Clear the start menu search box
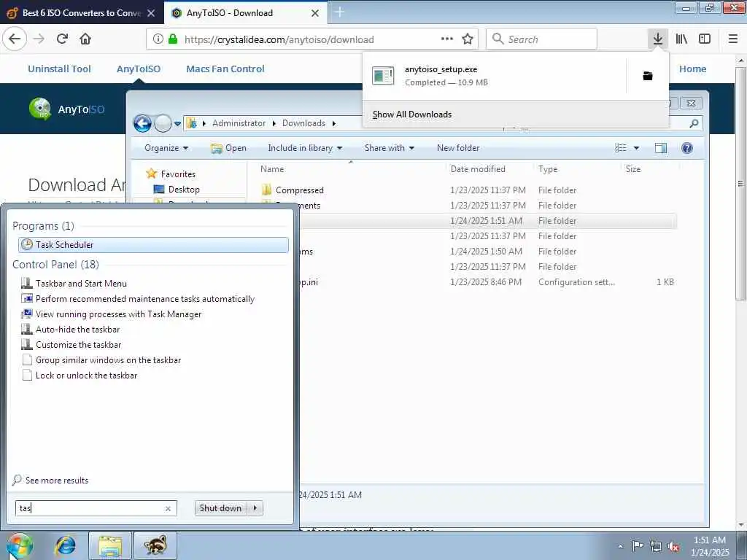747x560 pixels. 168,508
